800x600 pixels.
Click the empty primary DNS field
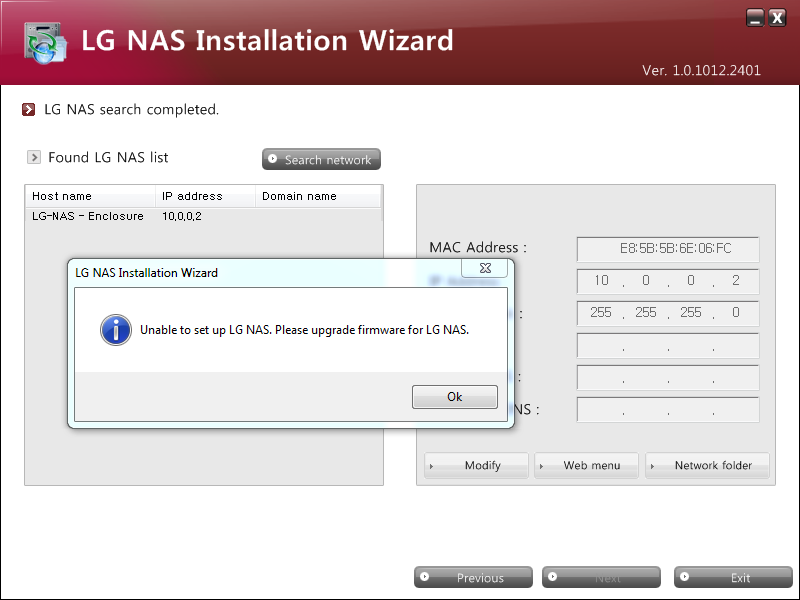668,378
